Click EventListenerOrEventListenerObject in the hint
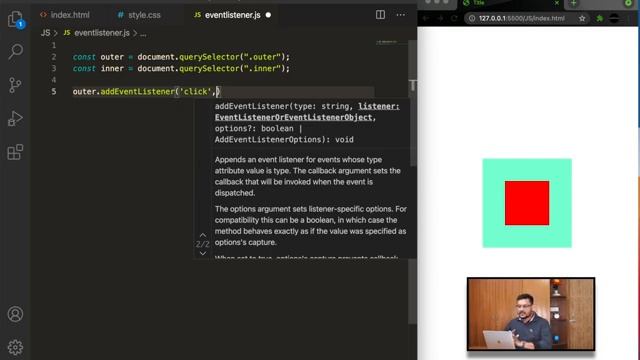Viewport: 640px width, 360px height. coord(293,118)
